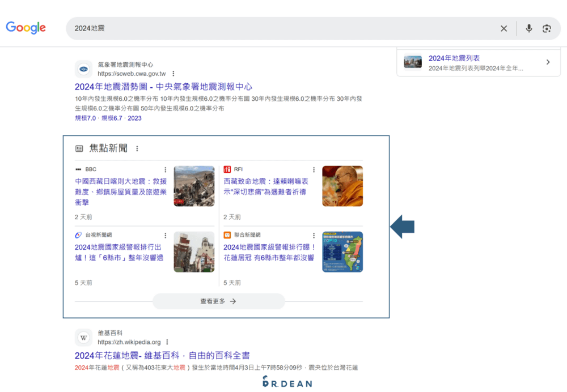Search by image using the Google Lens icon

(x=545, y=28)
